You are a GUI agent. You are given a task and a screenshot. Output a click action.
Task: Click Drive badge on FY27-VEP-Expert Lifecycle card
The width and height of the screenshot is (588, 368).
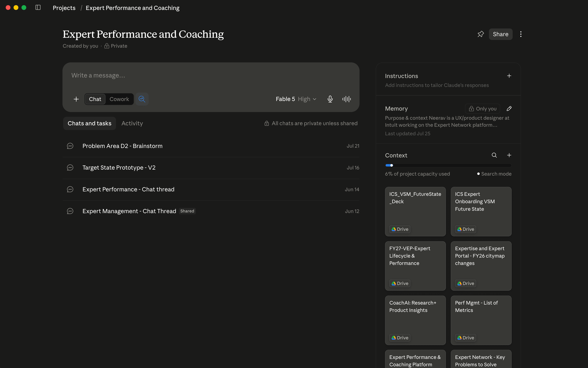coord(400,283)
